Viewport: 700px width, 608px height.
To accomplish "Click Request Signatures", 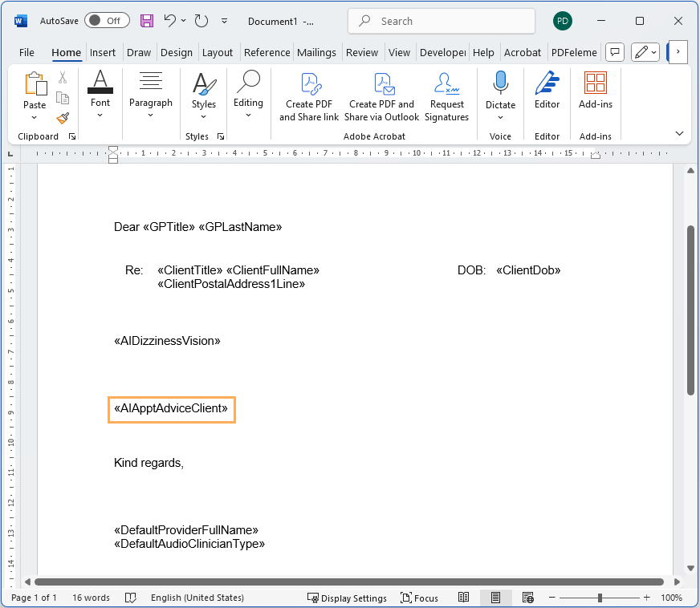I will point(447,97).
